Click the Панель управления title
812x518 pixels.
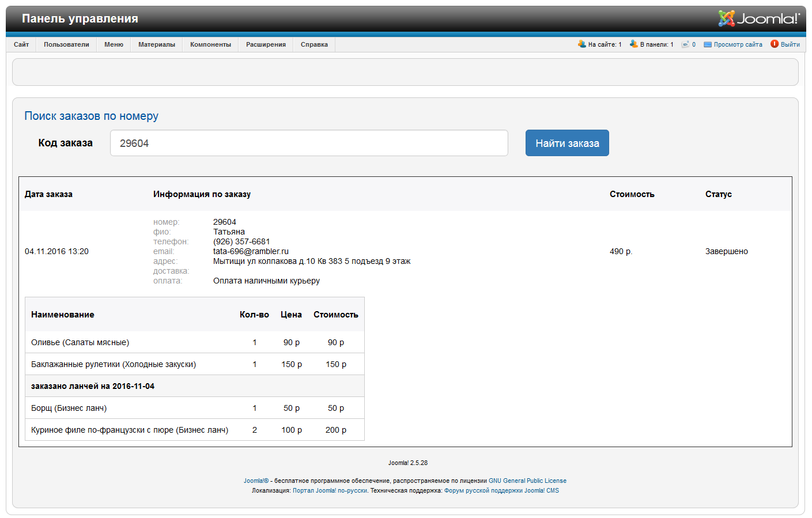80,18
